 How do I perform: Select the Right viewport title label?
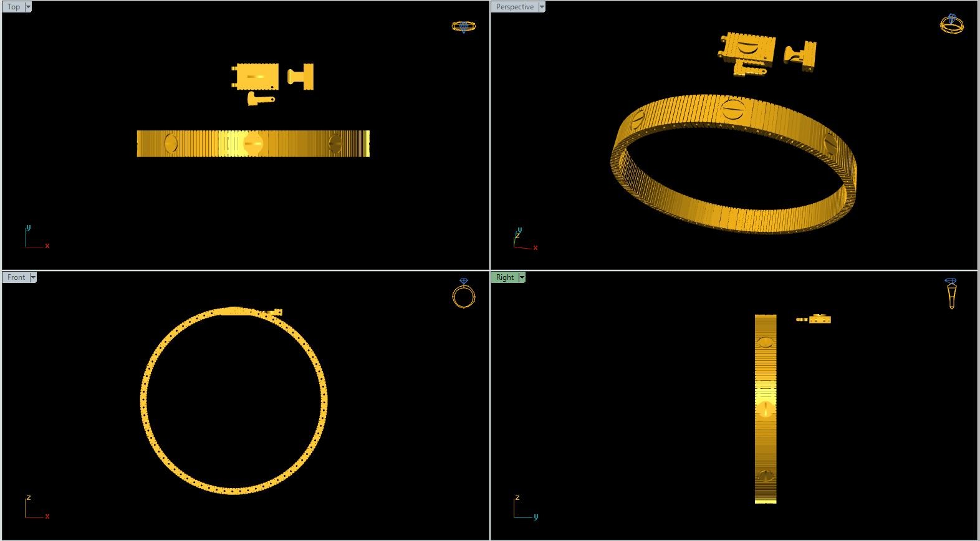(x=505, y=277)
